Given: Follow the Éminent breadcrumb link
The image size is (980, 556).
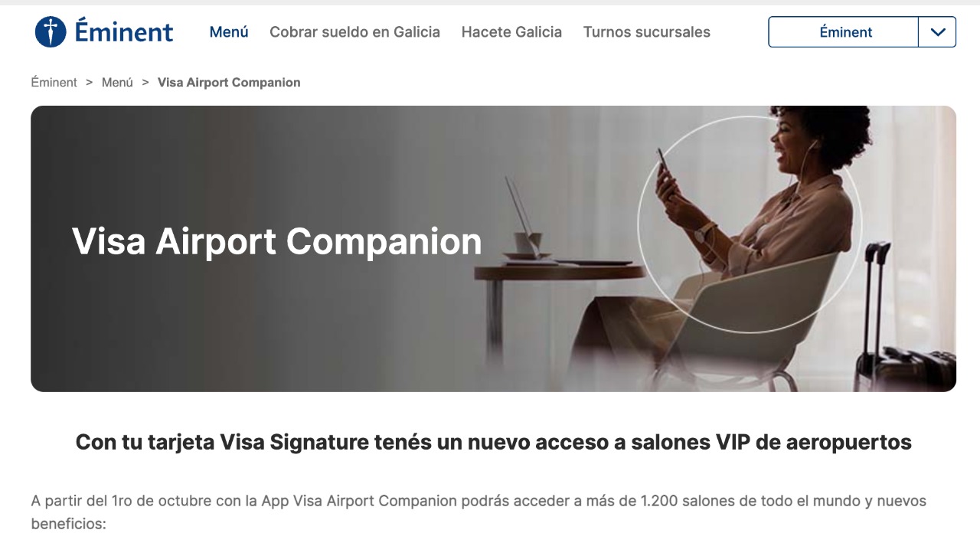Looking at the screenshot, I should tap(54, 82).
